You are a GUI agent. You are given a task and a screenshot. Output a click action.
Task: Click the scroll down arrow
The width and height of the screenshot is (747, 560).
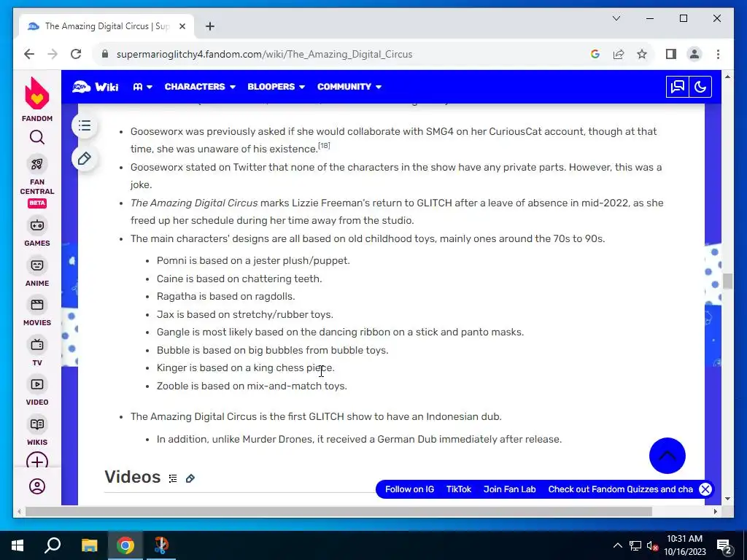tap(727, 499)
